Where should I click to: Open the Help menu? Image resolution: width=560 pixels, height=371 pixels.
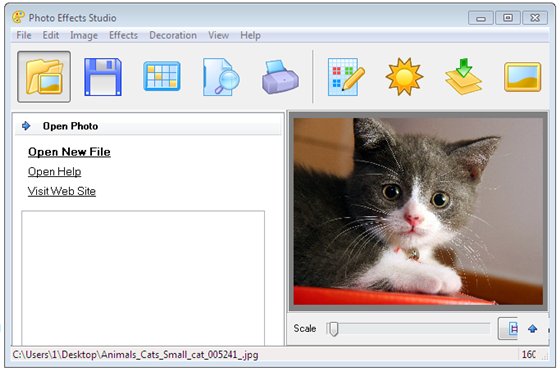tap(250, 35)
